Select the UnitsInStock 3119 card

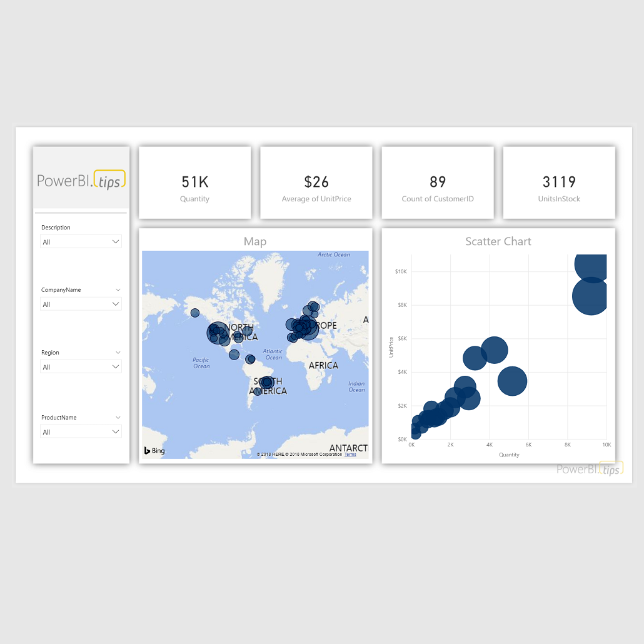click(559, 183)
